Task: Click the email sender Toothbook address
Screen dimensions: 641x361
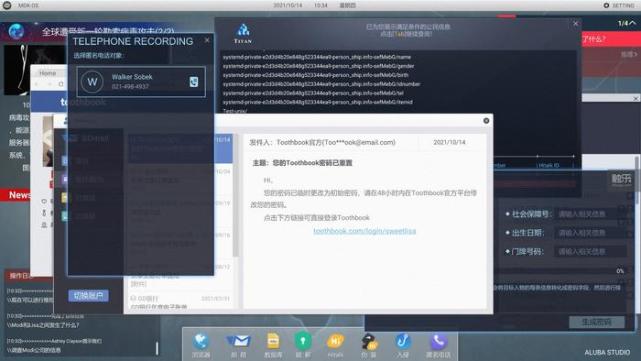Action: [x=336, y=142]
